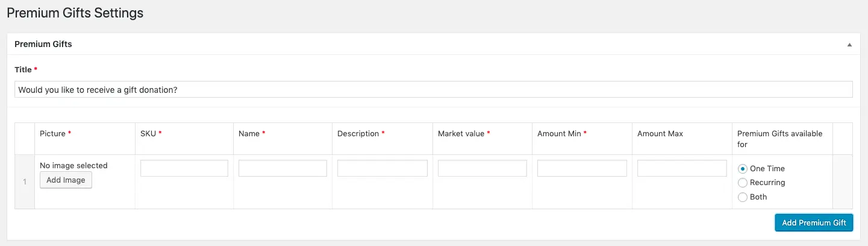Focus the SKU input box
Image resolution: width=868 pixels, height=246 pixels.
[184, 168]
